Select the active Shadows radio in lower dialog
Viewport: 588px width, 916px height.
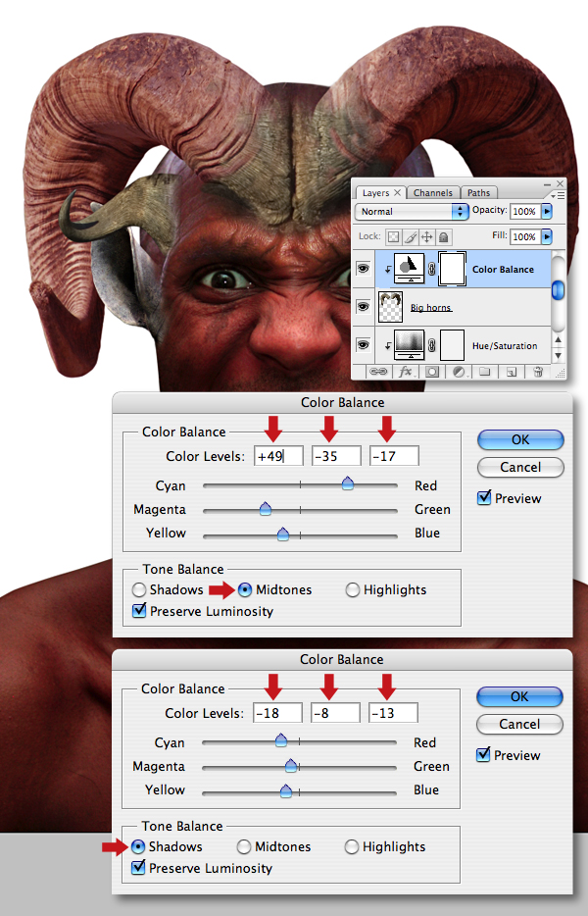pos(138,847)
